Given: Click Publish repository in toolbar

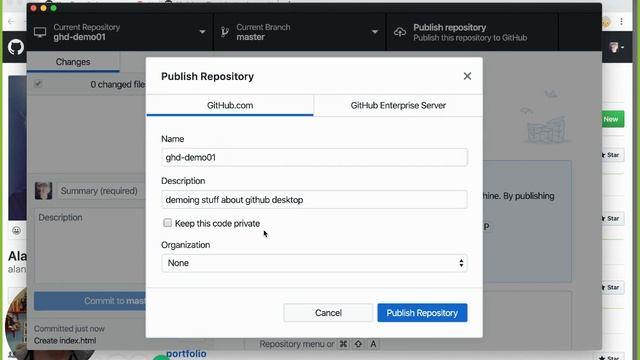Looking at the screenshot, I should 472,32.
